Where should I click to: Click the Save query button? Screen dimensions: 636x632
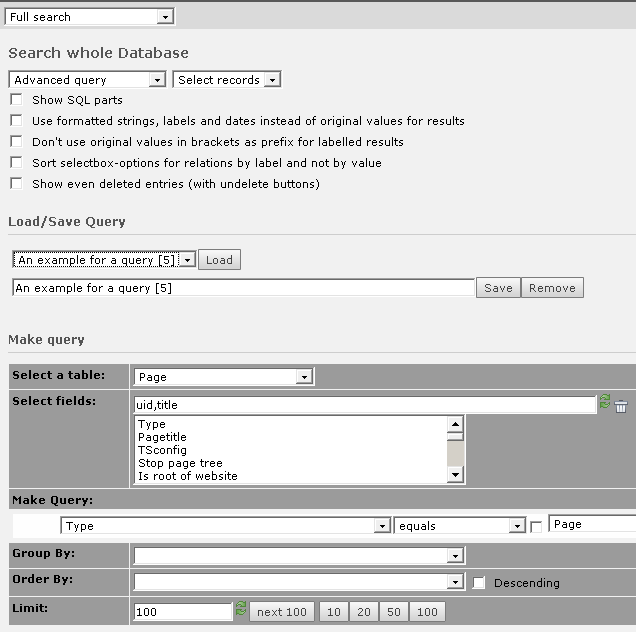(498, 288)
